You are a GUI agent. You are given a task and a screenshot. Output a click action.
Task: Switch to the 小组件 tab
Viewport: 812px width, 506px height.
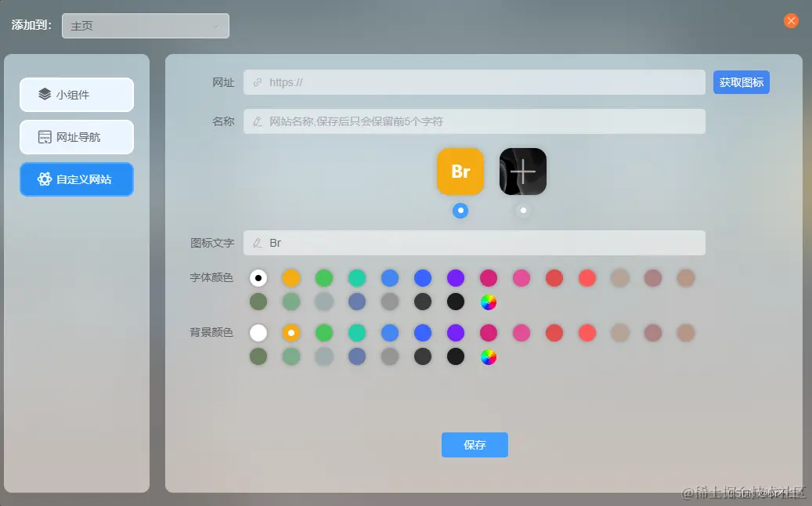point(76,95)
